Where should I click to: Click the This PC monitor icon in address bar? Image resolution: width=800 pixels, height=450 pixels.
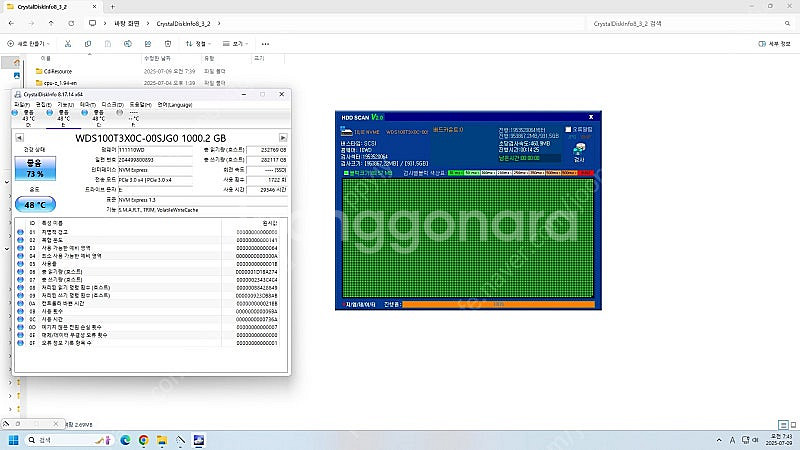tap(92, 23)
